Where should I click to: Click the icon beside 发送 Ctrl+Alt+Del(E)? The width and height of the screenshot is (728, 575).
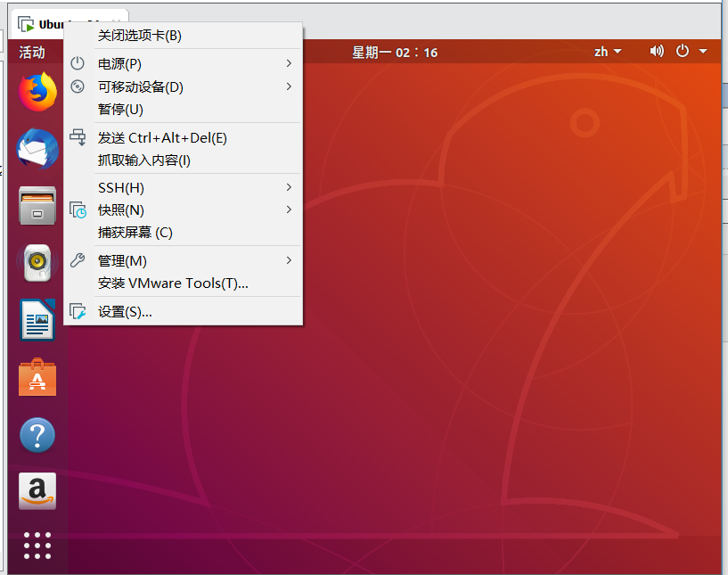(x=78, y=137)
